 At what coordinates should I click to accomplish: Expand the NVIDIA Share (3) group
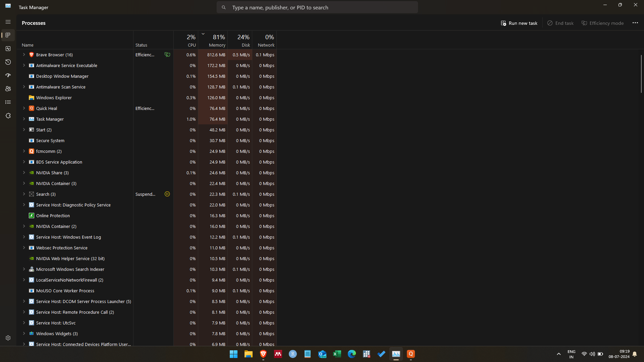point(24,173)
